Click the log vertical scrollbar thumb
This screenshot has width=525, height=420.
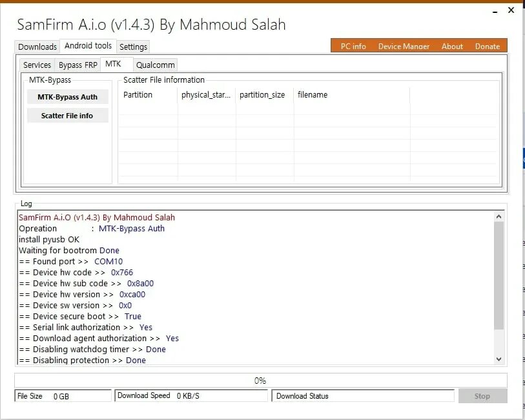coord(499,275)
